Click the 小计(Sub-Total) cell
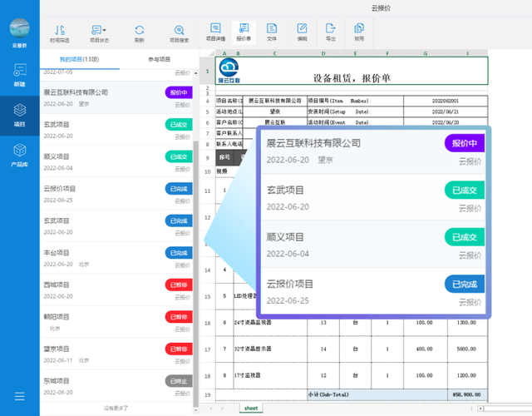The width and height of the screenshot is (532, 416). tap(377, 394)
